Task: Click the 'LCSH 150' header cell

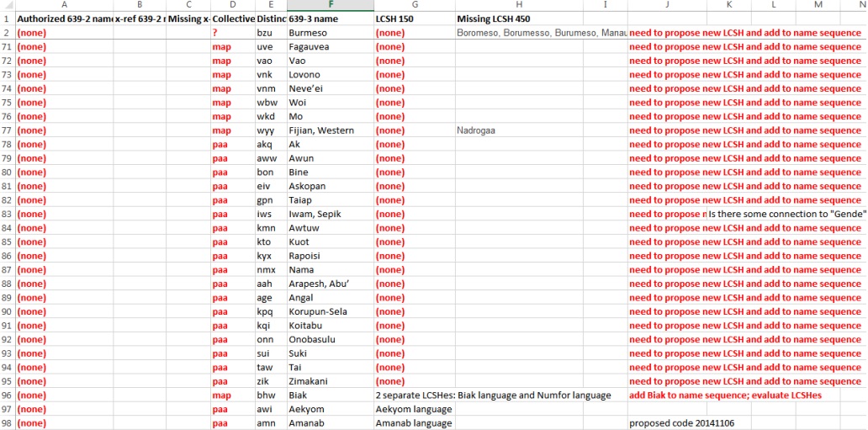Action: point(414,19)
